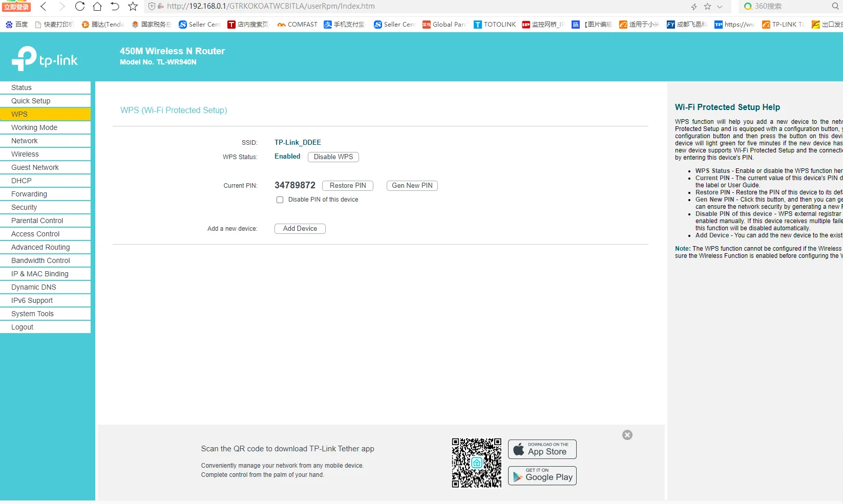The height and width of the screenshot is (504, 843).
Task: Click the browser forward arrow
Action: click(62, 7)
